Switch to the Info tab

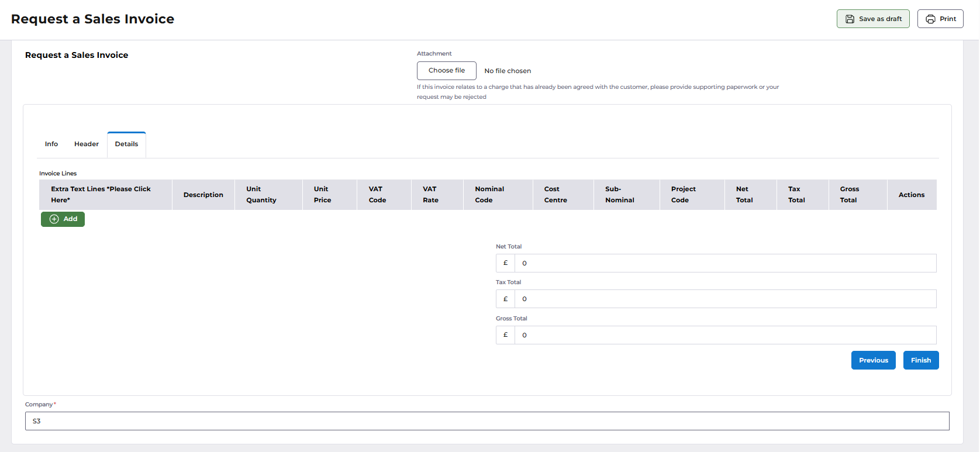[x=51, y=144]
